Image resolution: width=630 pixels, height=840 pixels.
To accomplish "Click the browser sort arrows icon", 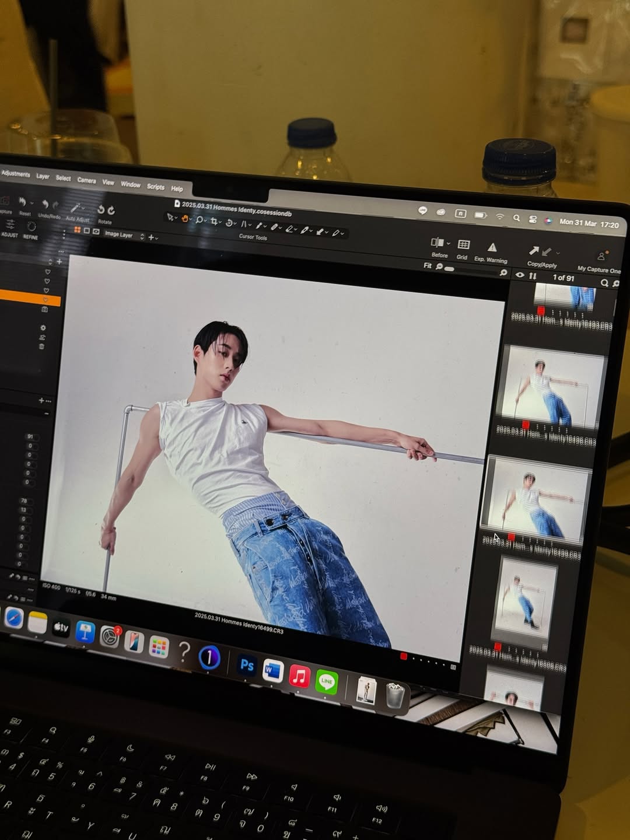I will 533,276.
